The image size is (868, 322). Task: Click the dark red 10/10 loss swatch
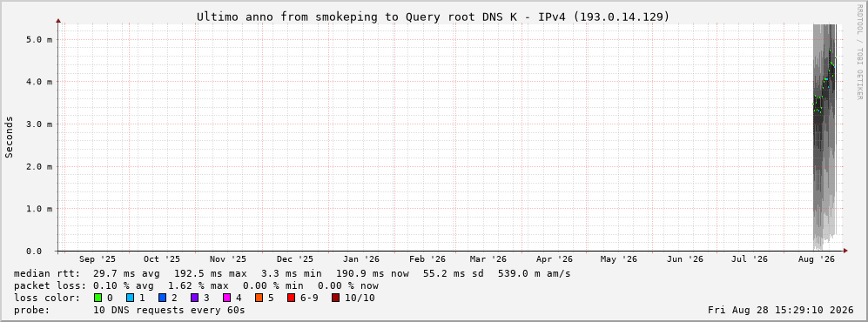335,298
